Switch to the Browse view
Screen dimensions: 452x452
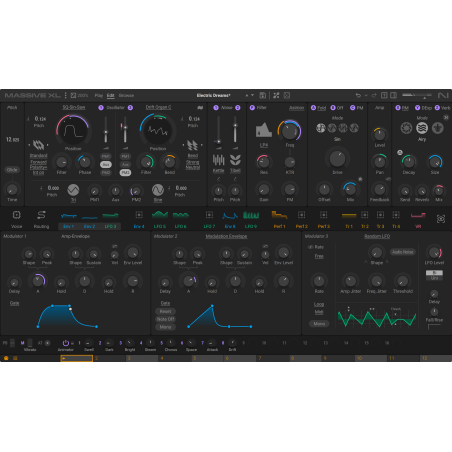[x=126, y=95]
